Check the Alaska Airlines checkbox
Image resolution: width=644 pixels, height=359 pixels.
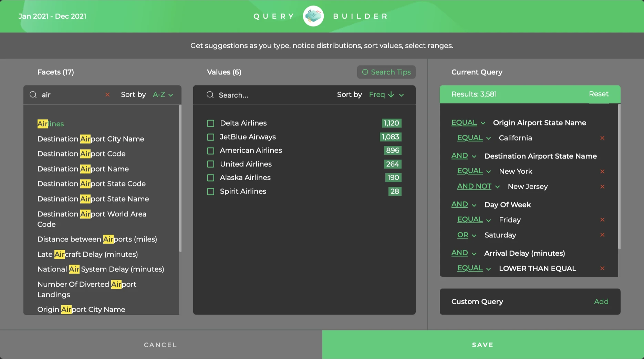click(x=210, y=178)
